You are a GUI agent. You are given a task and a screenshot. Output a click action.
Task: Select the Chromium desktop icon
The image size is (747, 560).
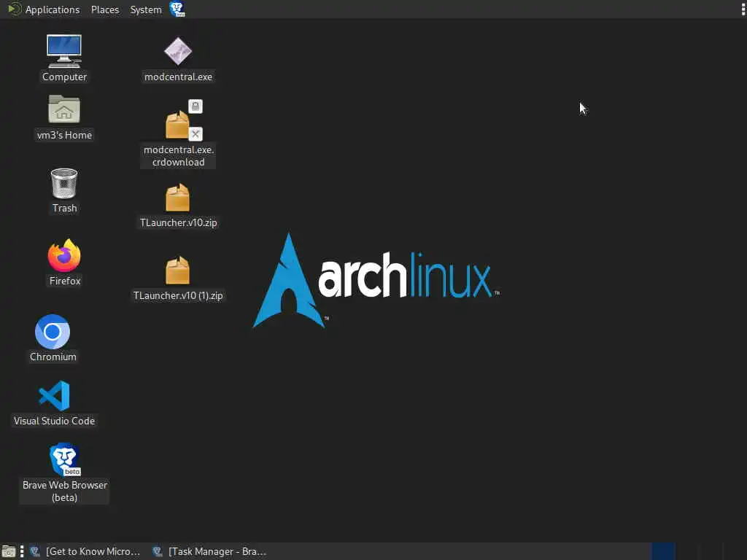(53, 332)
